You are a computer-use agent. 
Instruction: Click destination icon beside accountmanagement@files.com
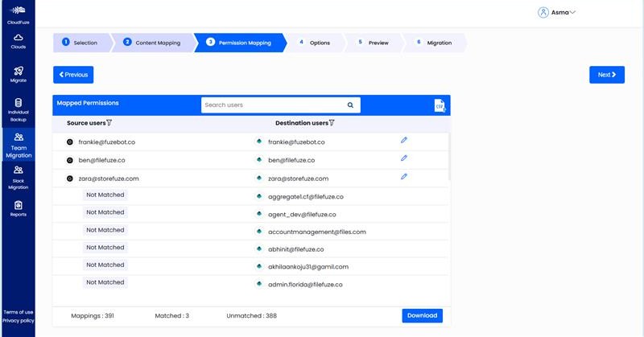click(258, 232)
